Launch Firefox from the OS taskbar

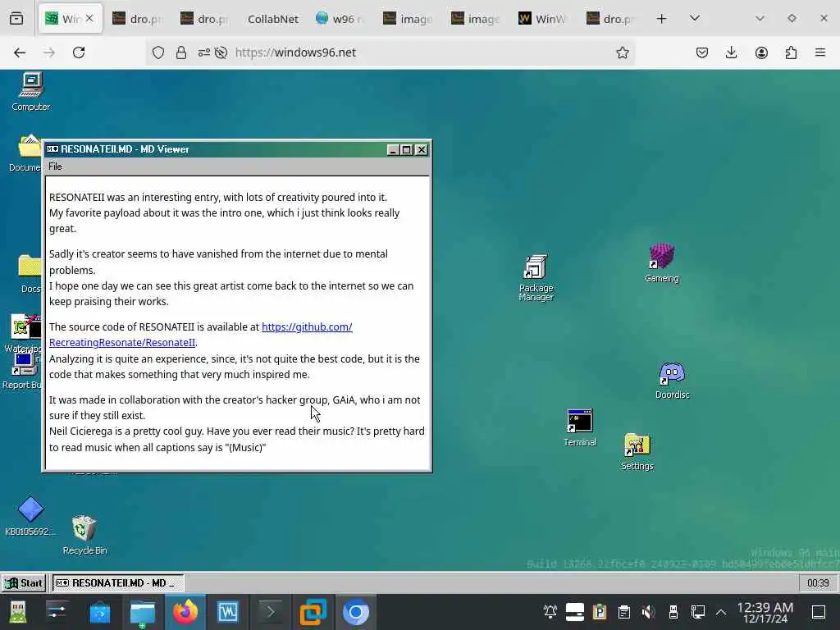pyautogui.click(x=185, y=612)
